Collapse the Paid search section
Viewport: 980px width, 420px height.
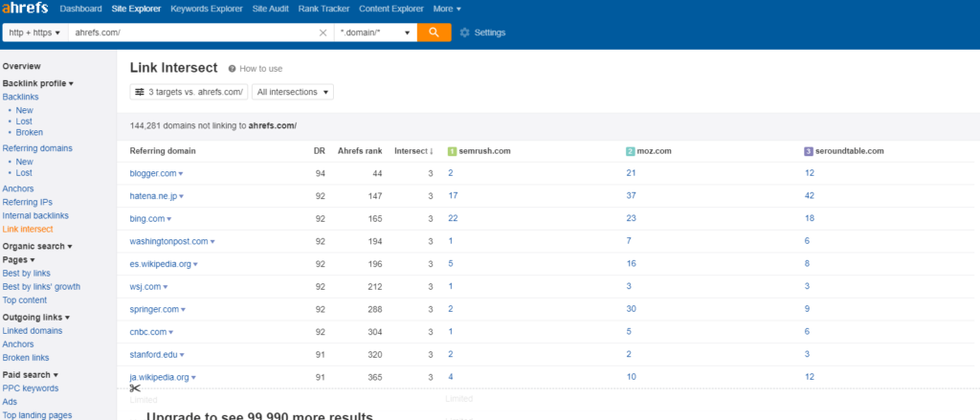31,375
